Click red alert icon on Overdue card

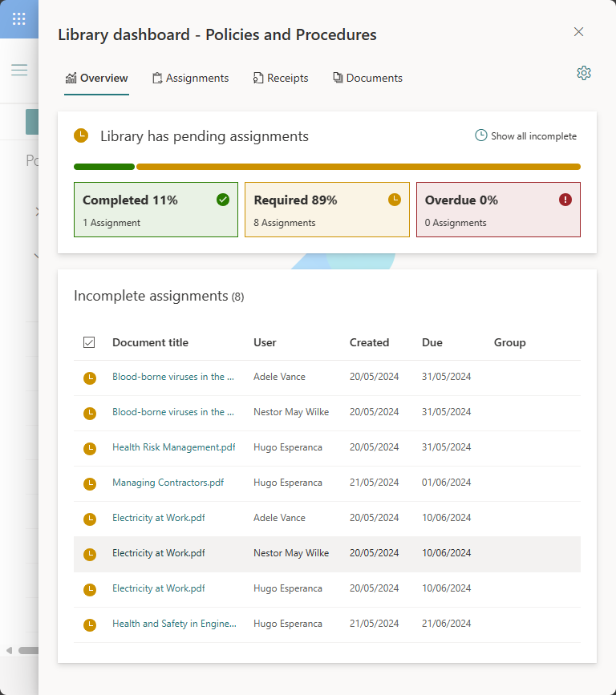565,200
